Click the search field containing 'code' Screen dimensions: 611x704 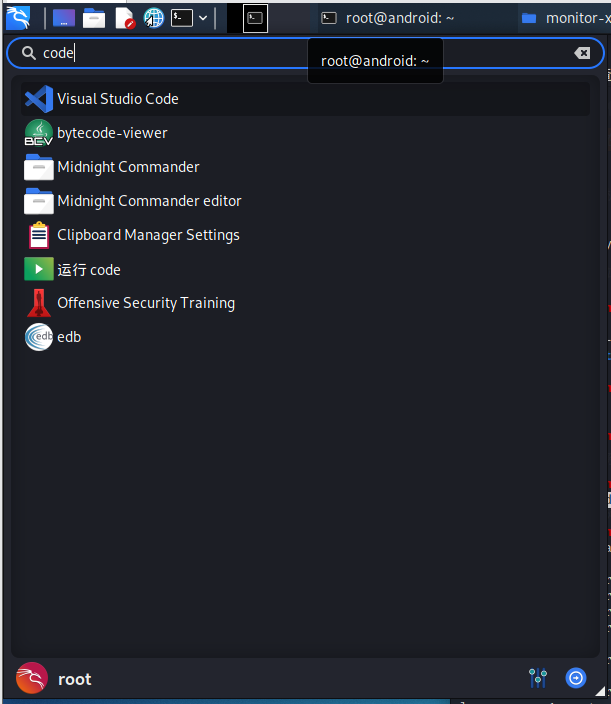[x=305, y=53]
